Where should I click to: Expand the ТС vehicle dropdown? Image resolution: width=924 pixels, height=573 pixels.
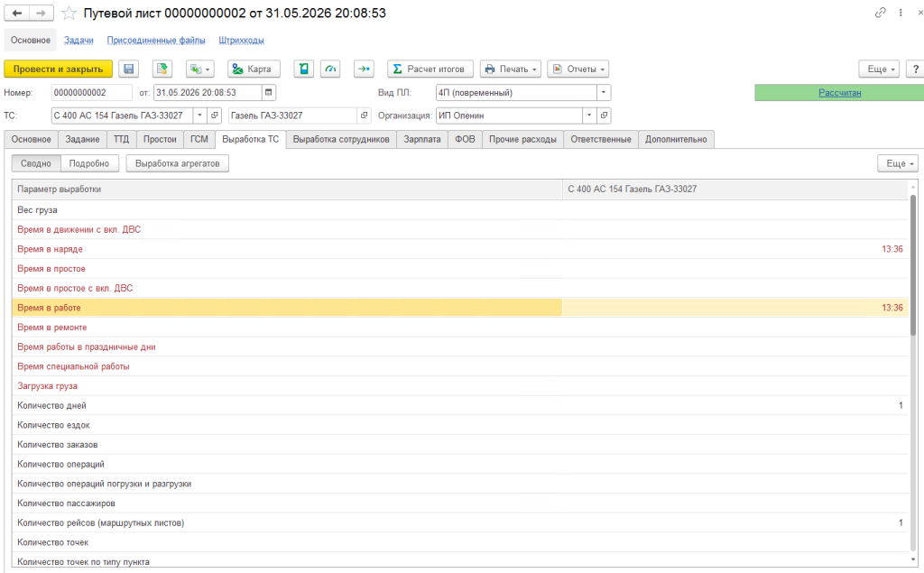(199, 116)
